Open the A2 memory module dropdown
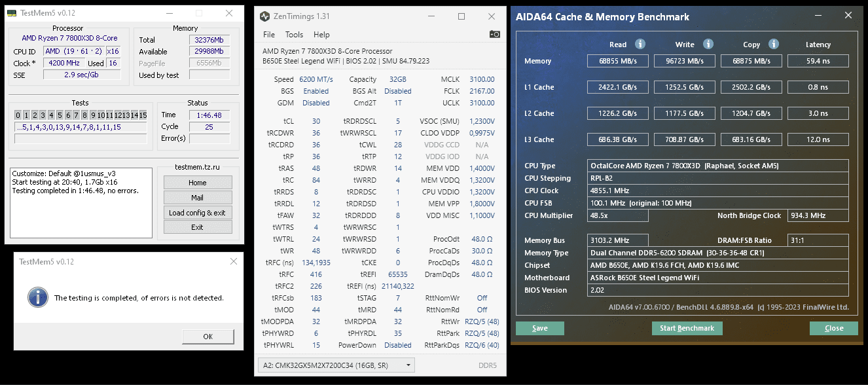Screen dimensions: 868x385 click(337, 365)
